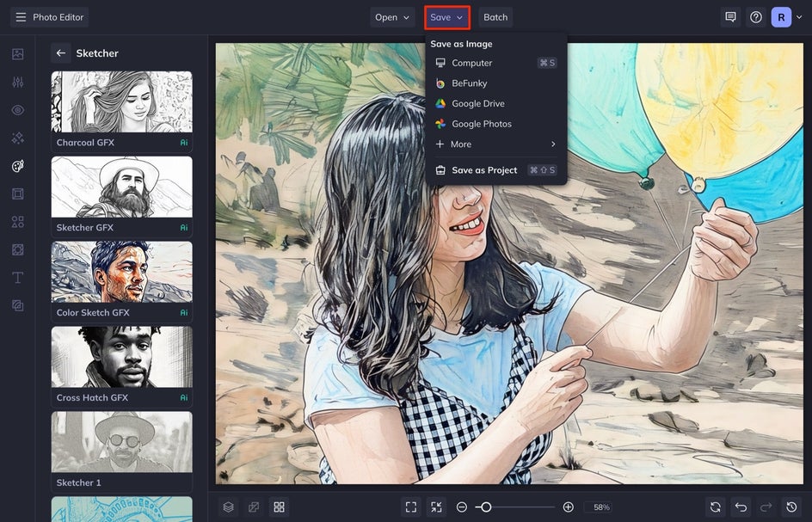Click the edited sketch photo on canvas

tap(509, 263)
